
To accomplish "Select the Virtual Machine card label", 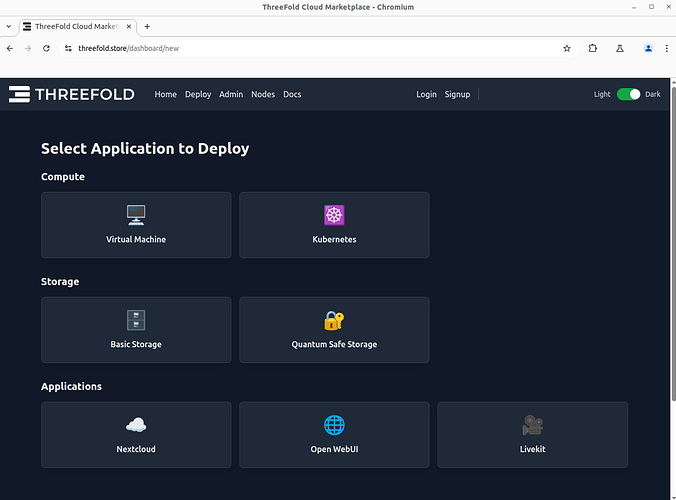I will tap(136, 239).
